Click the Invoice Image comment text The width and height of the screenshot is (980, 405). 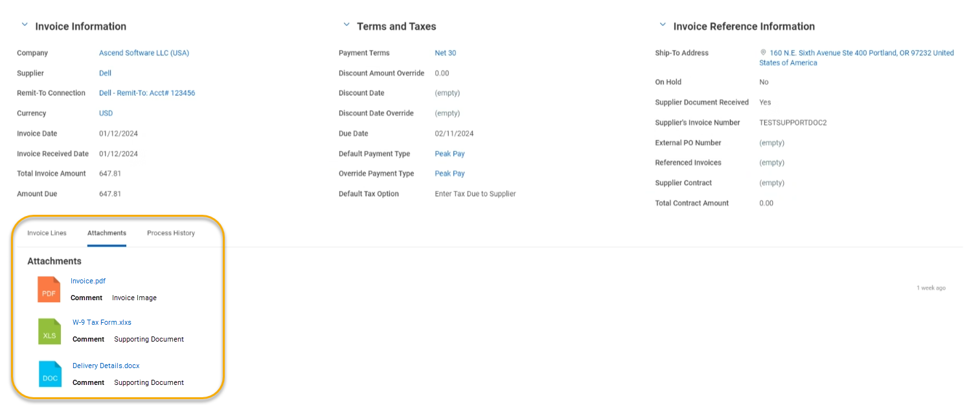pyautogui.click(x=134, y=298)
